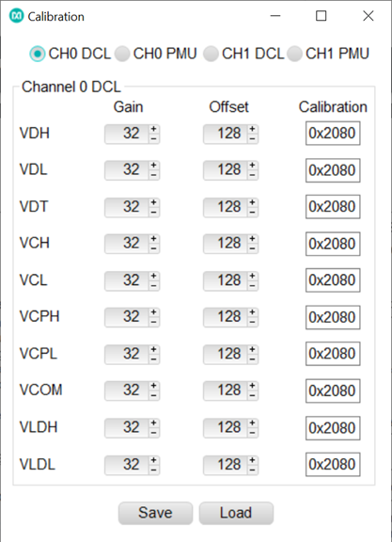Decrease the VCPH offset stepper
392x542 pixels.
click(x=253, y=322)
